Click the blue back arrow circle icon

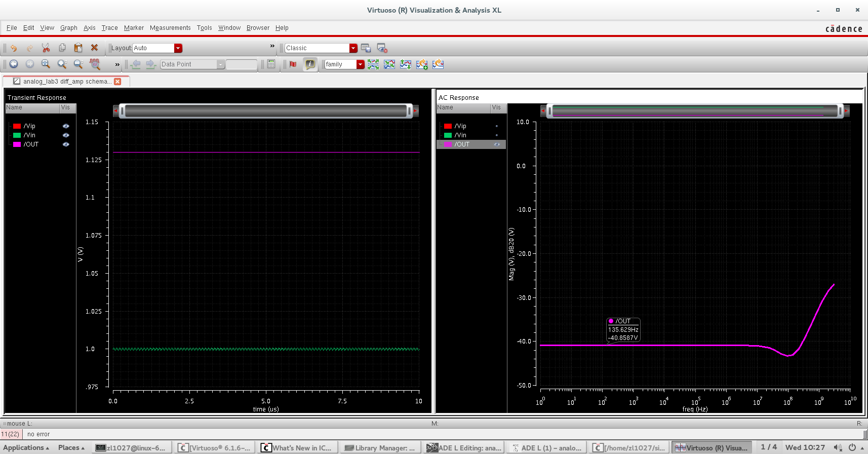click(x=14, y=64)
